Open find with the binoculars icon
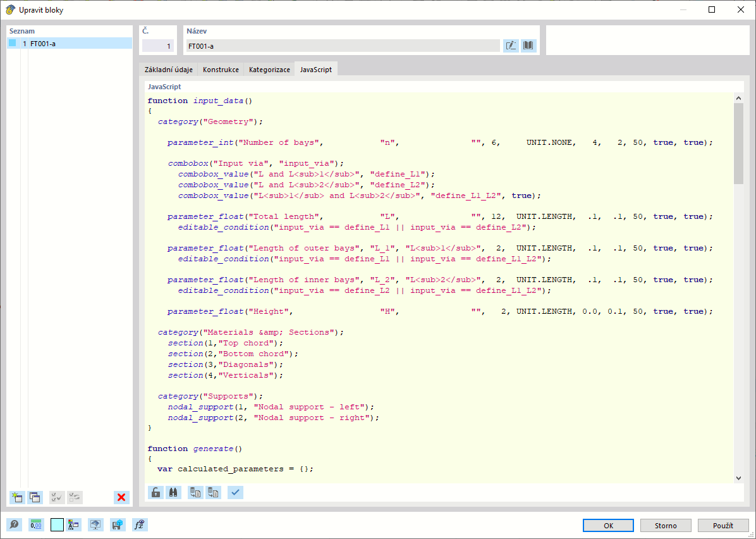Viewport: 756px width, 539px height. coord(174,492)
